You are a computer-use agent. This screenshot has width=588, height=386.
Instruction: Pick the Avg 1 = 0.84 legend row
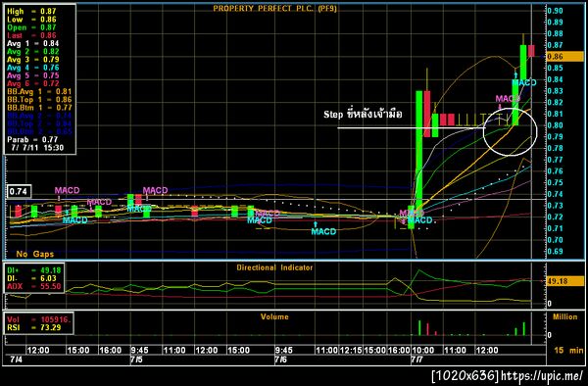click(33, 43)
